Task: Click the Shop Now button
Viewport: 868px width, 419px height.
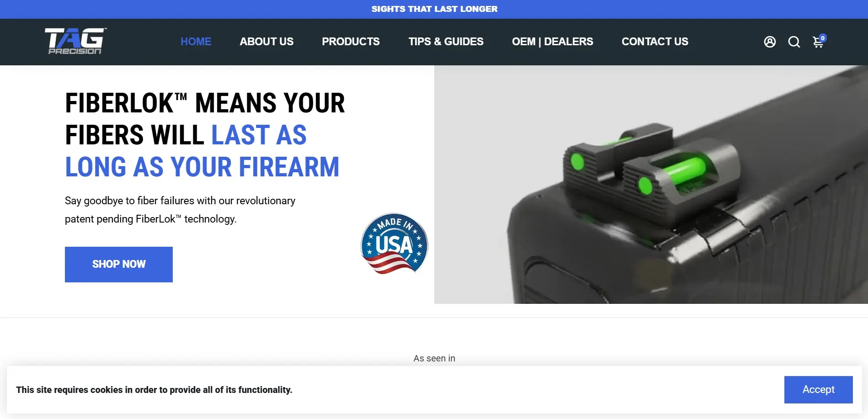Action: coord(119,265)
